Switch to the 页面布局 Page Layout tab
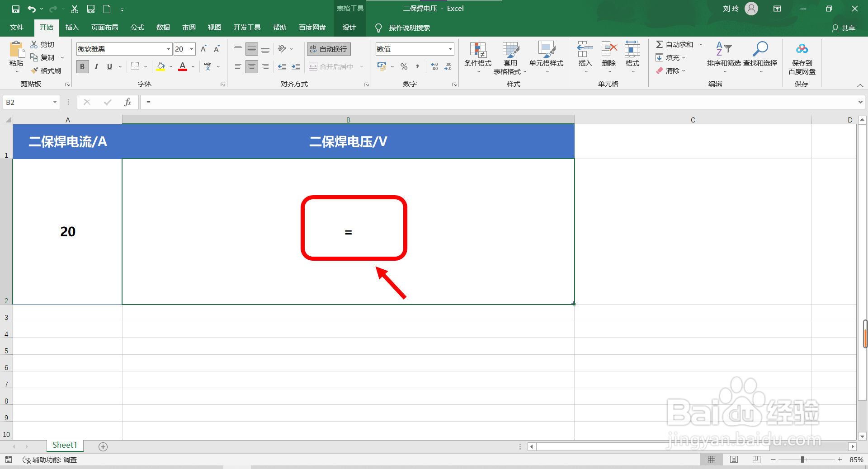868x469 pixels. click(x=105, y=28)
